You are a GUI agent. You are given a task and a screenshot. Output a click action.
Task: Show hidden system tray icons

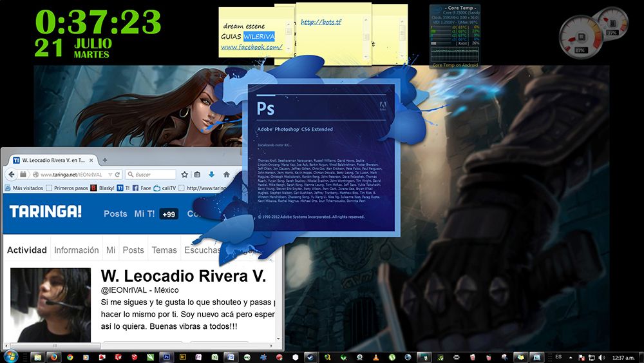pyautogui.click(x=571, y=358)
